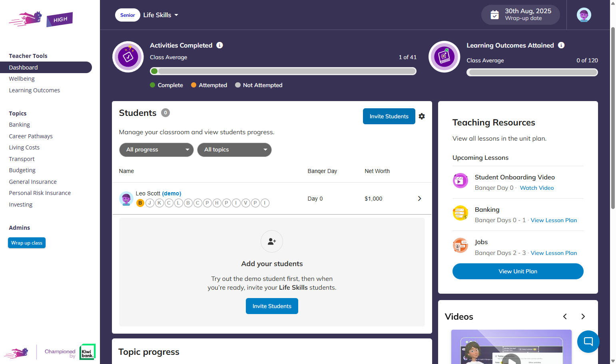The height and width of the screenshot is (364, 616).
Task: Expand Leo Scott row with the chevron
Action: [x=419, y=199]
